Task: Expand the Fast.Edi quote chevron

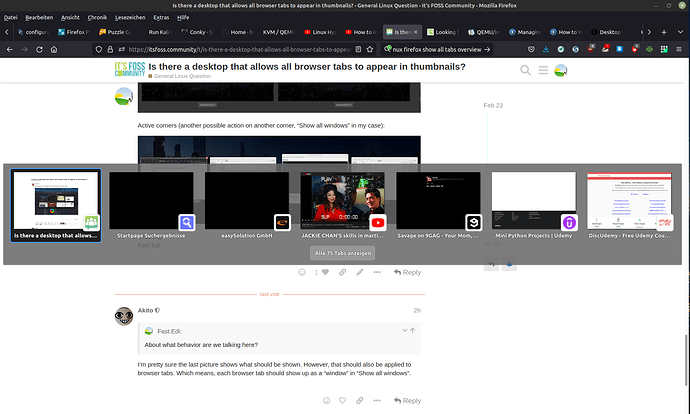Action: (404, 330)
